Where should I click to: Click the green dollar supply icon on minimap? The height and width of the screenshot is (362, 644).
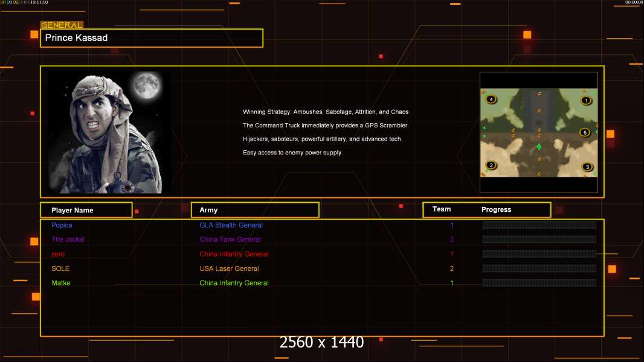point(539,147)
